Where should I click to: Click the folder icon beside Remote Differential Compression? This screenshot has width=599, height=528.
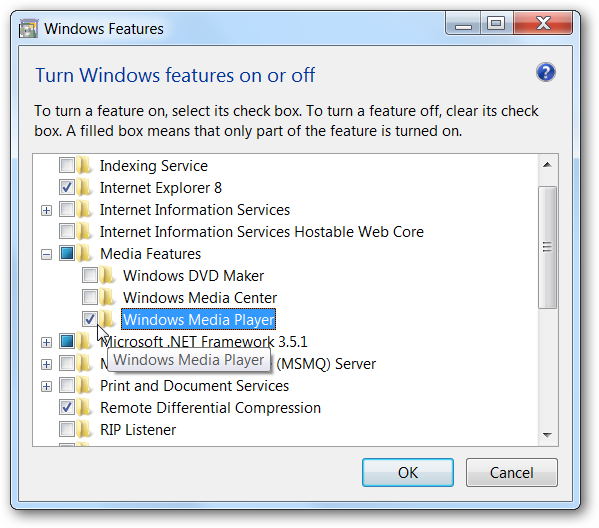pos(84,408)
